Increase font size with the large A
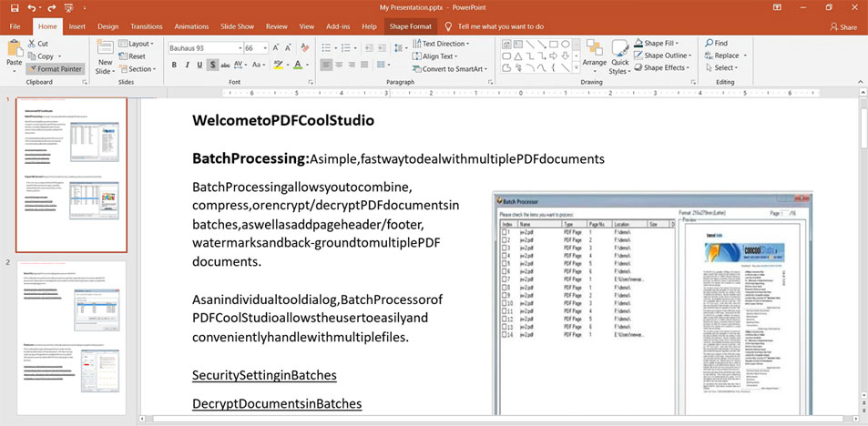868x426 pixels. point(276,48)
